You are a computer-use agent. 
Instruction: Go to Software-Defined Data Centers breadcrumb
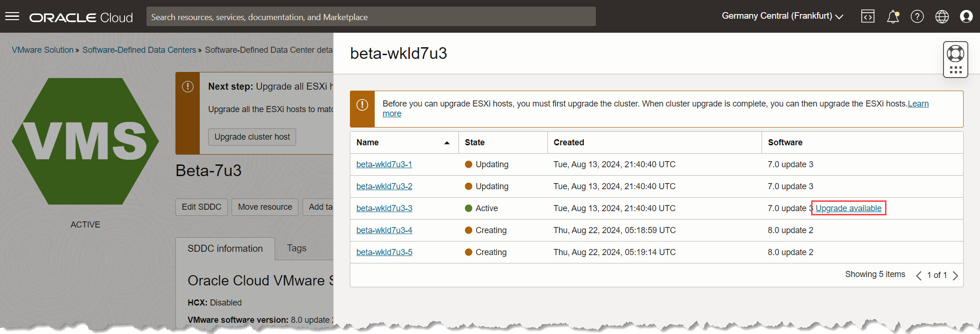coord(139,50)
